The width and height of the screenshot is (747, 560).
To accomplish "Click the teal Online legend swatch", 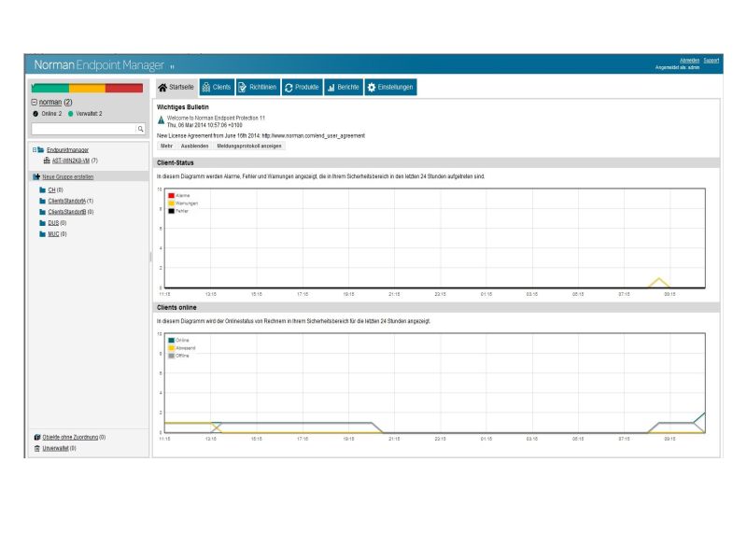I will [171, 341].
